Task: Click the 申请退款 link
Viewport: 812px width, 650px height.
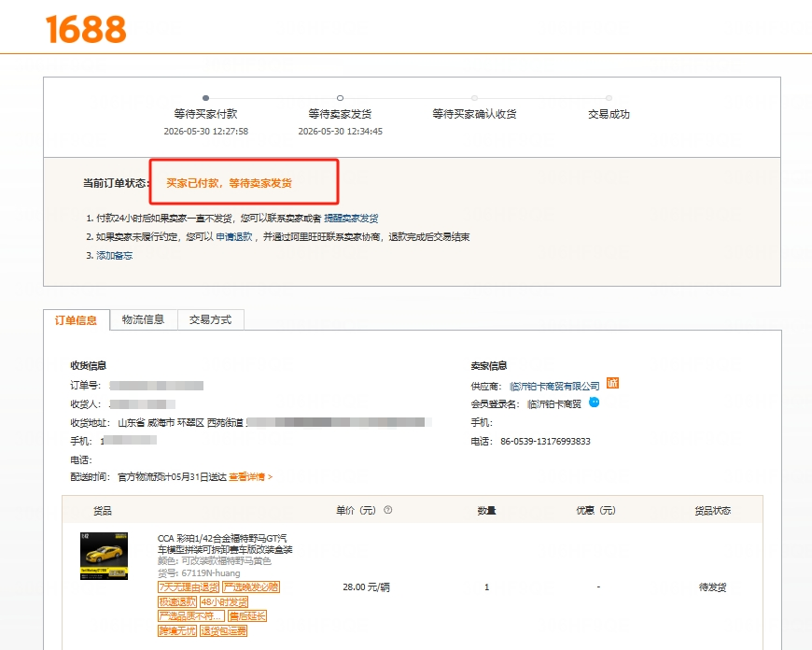Action: click(x=234, y=237)
